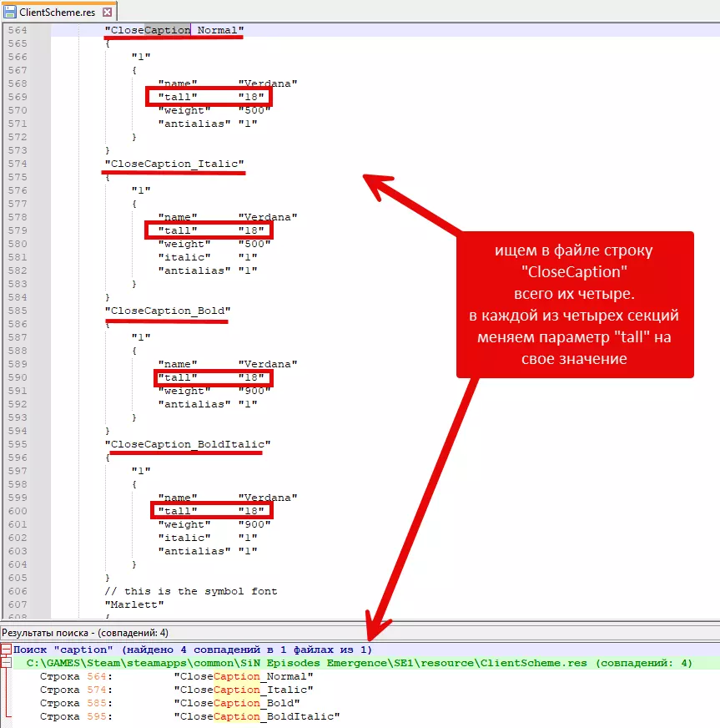Click line number 606 in the margin
The width and height of the screenshot is (720, 728).
pos(18,591)
